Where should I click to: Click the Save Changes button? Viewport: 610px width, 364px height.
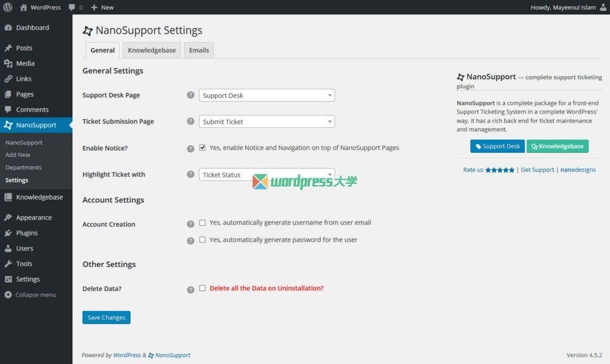(x=106, y=317)
